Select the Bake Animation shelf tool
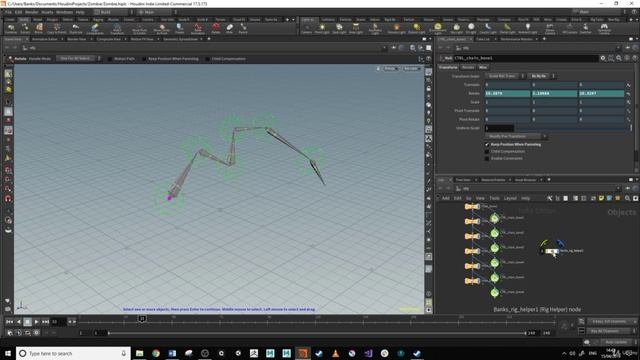640x360 pixels. [198, 29]
